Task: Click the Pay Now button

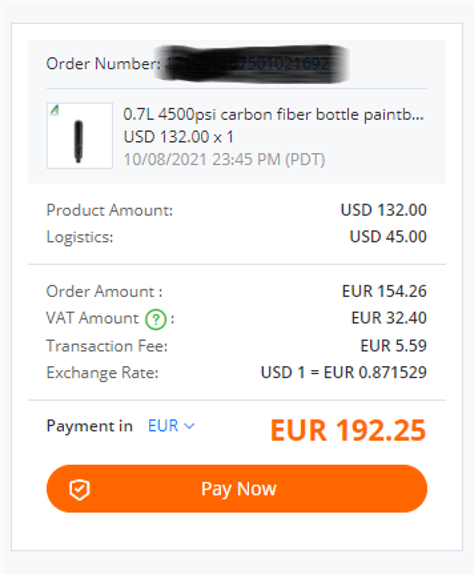Action: (237, 489)
